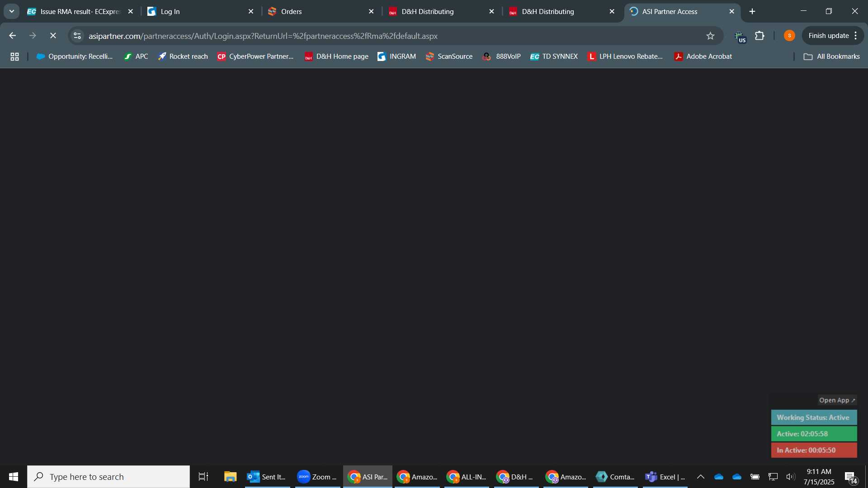Open clock showing 9:11 AM
The width and height of the screenshot is (868, 488).
pyautogui.click(x=819, y=477)
